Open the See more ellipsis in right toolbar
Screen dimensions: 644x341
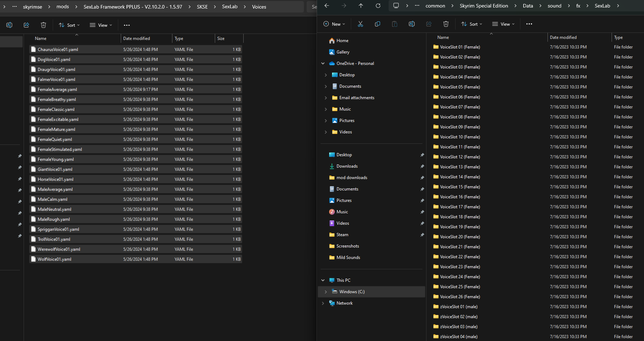tap(529, 24)
